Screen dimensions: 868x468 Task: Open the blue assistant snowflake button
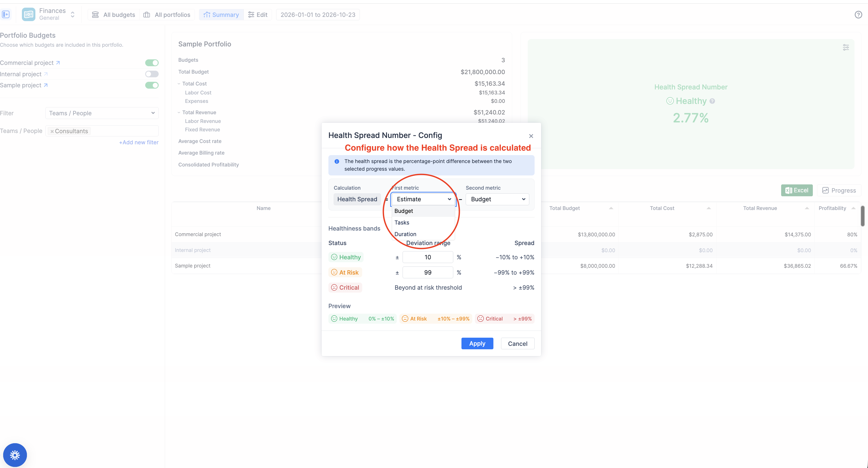15,455
